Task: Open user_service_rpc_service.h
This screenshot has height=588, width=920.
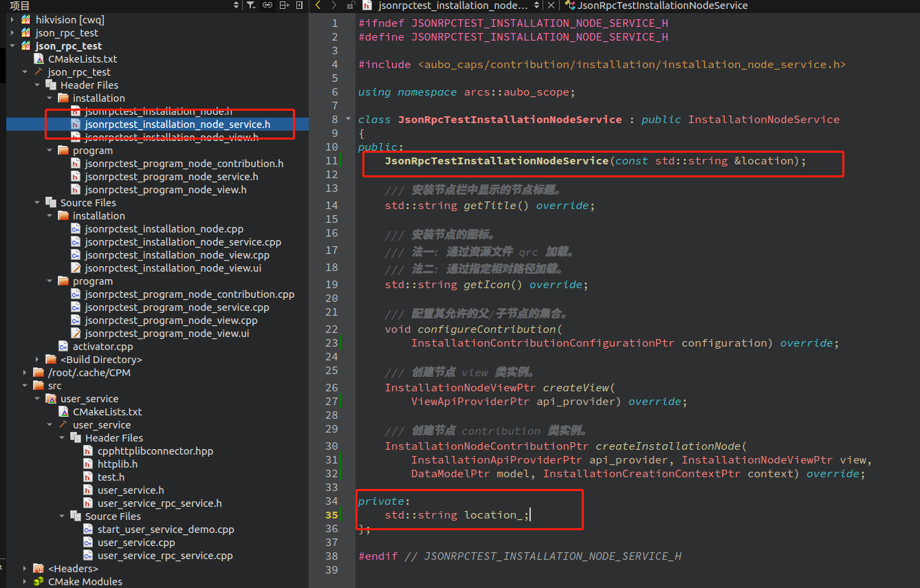Action: click(x=160, y=503)
